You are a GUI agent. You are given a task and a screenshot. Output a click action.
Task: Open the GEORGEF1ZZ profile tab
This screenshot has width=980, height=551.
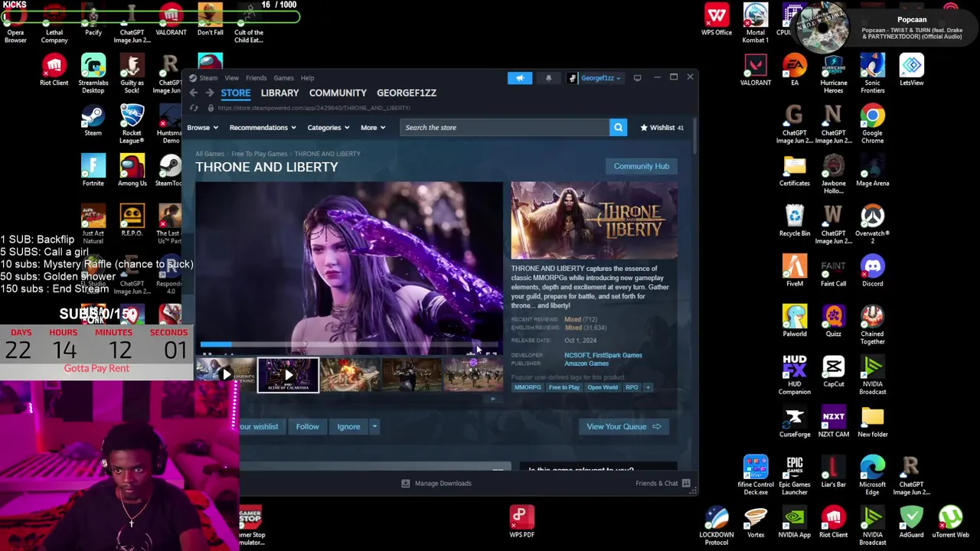[x=407, y=93]
